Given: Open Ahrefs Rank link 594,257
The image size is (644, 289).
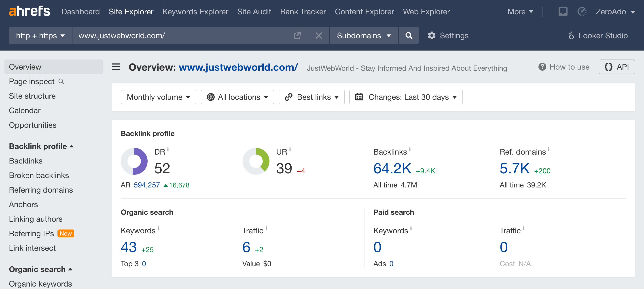Looking at the screenshot, I should 146,185.
